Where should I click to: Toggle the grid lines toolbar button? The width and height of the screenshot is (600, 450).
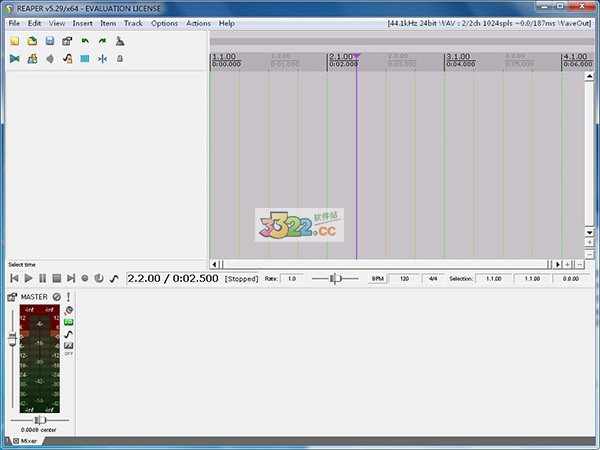(x=85, y=59)
